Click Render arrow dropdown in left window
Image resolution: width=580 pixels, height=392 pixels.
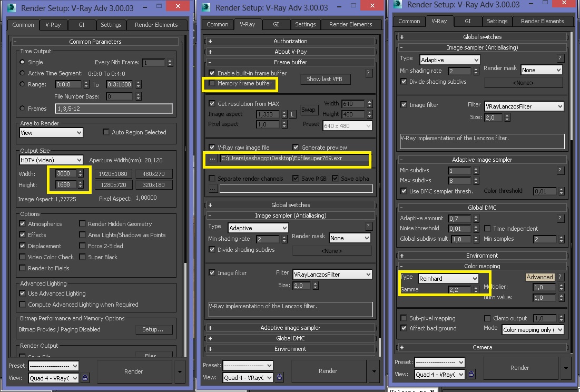[180, 371]
